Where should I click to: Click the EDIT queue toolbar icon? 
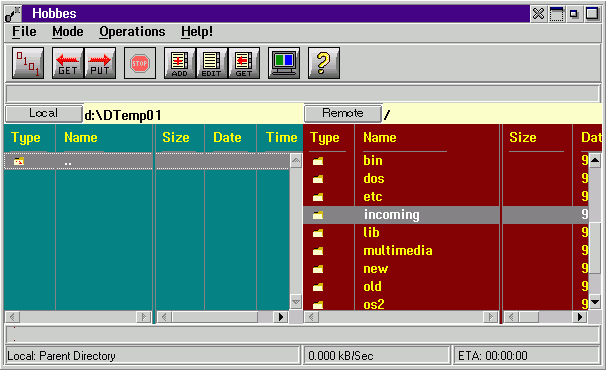point(212,63)
